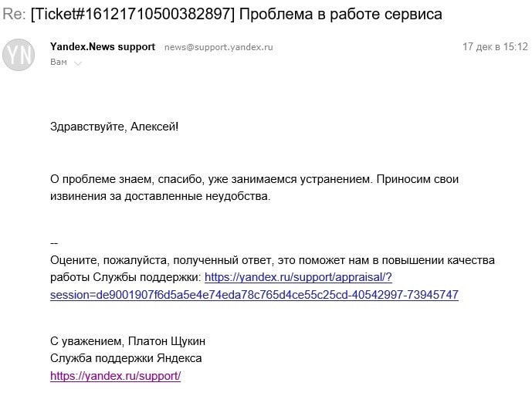
Task: Open the Yandex.News support sender name
Action: [102, 47]
